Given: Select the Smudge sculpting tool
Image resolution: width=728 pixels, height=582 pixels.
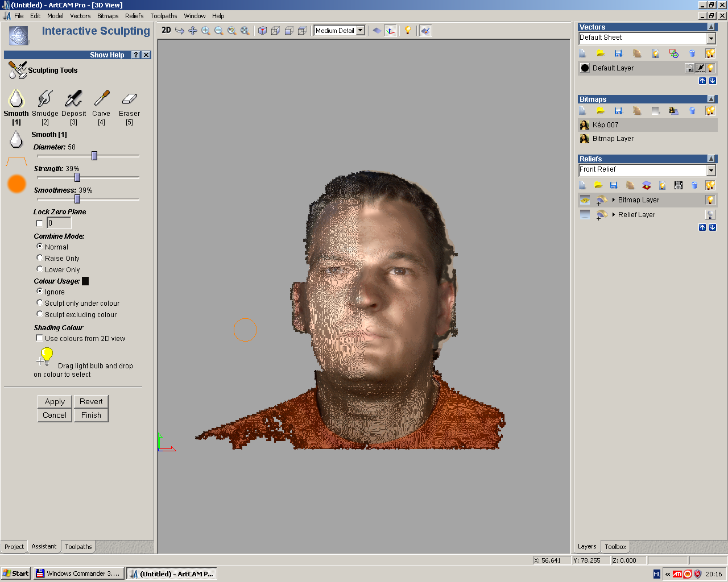Looking at the screenshot, I should [x=45, y=99].
